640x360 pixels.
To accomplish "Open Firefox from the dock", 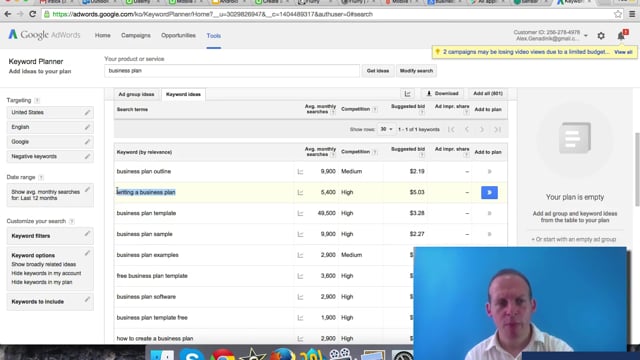I will (282, 354).
